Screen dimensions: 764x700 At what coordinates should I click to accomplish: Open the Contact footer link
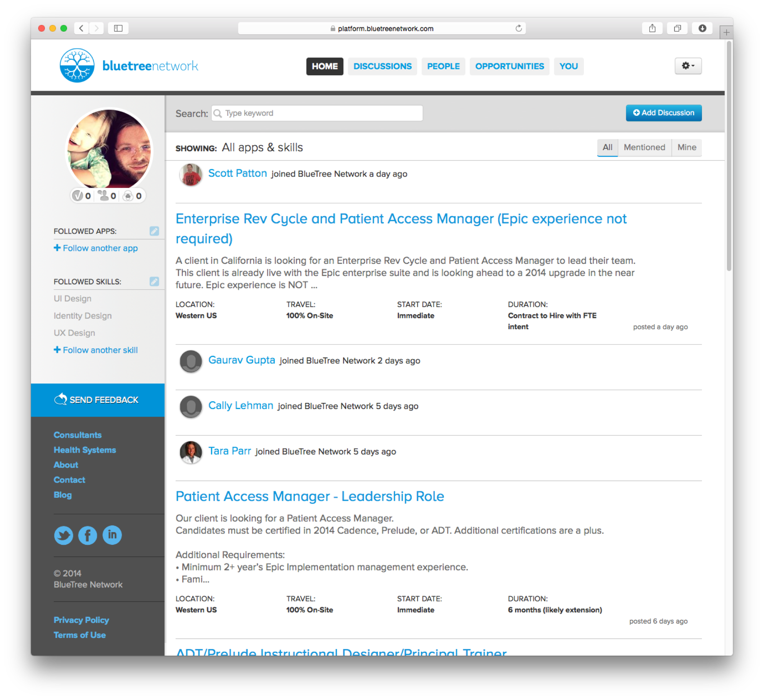(69, 480)
